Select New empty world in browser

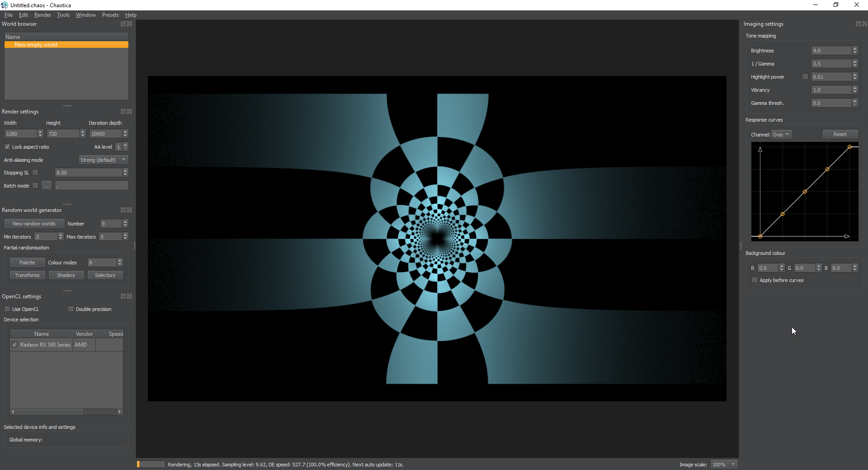click(x=66, y=45)
